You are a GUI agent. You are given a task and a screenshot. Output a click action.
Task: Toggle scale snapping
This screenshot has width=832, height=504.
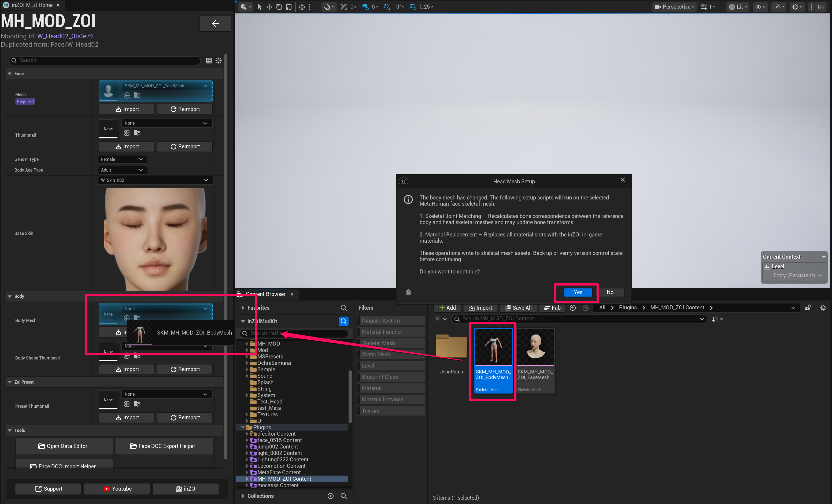click(x=413, y=7)
